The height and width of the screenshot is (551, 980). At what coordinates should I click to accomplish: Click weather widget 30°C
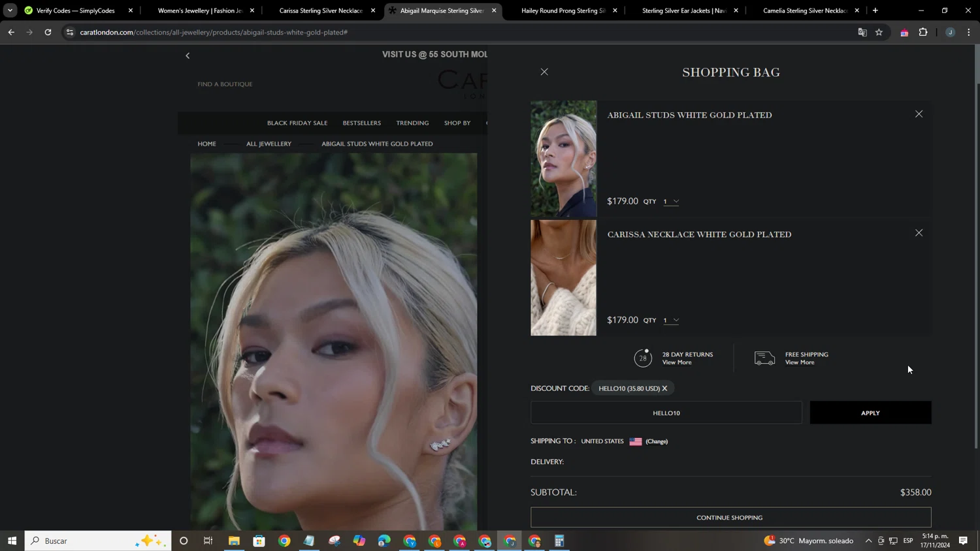[809, 541]
